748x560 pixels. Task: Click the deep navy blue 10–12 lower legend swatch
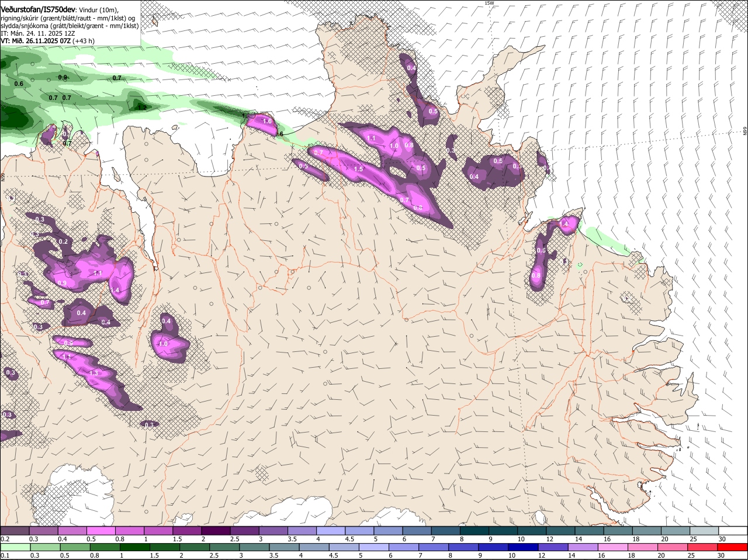coord(524,548)
